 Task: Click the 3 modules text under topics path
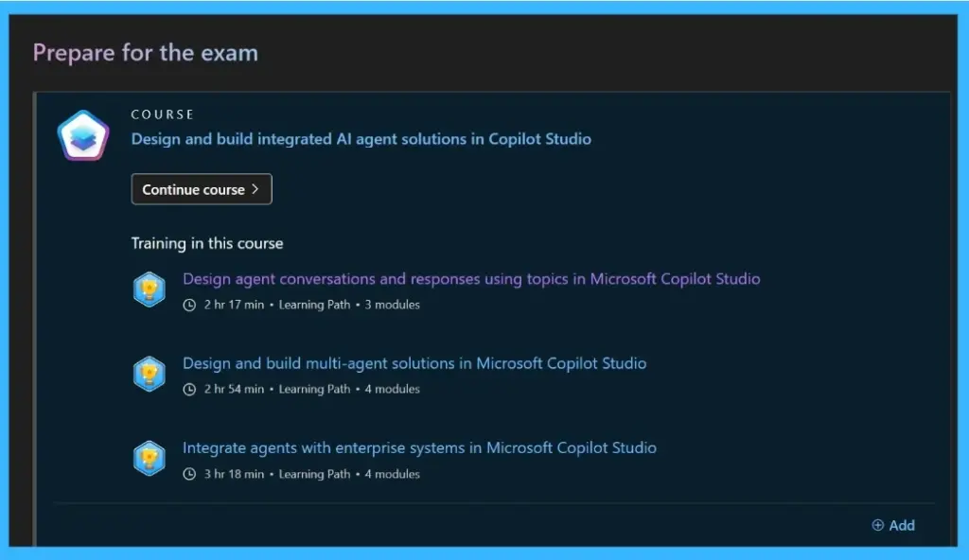point(392,304)
